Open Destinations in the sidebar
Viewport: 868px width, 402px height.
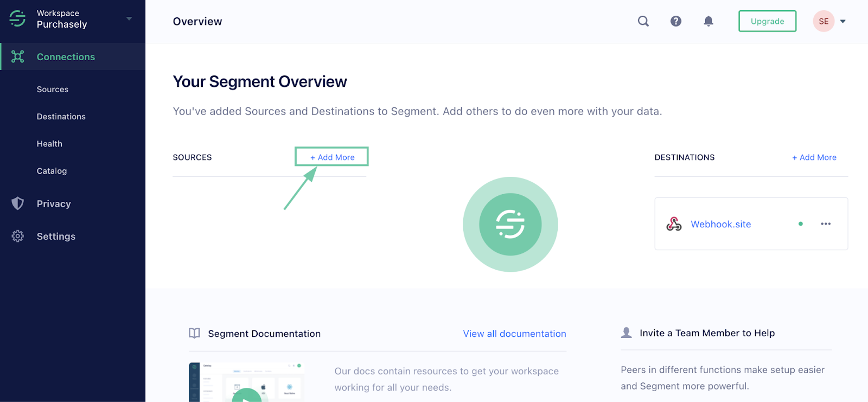pos(61,117)
